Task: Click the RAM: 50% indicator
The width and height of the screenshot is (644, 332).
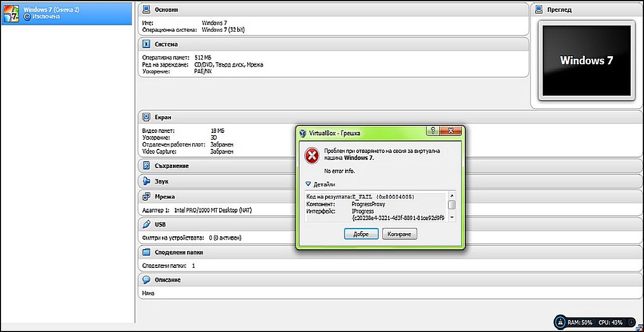Action: coord(580,322)
